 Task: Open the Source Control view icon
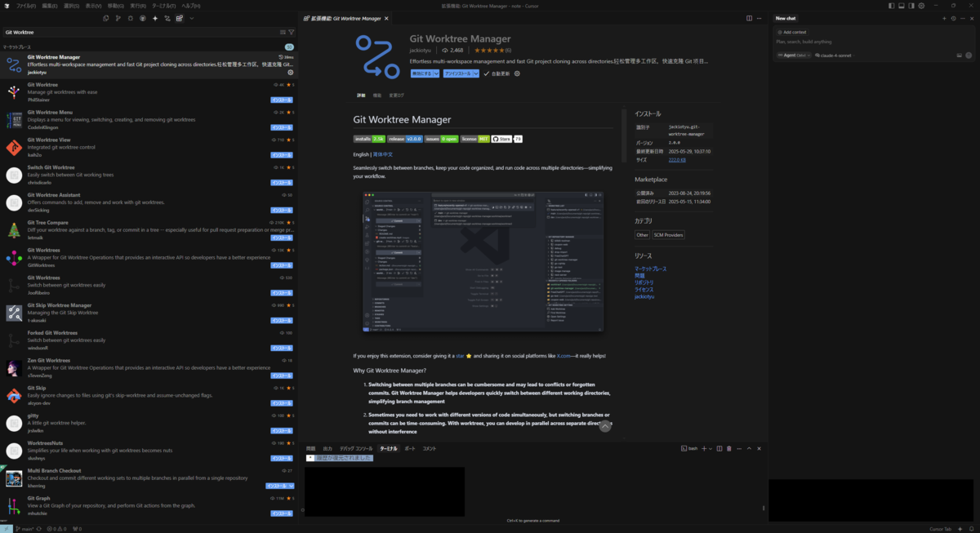pos(118,18)
